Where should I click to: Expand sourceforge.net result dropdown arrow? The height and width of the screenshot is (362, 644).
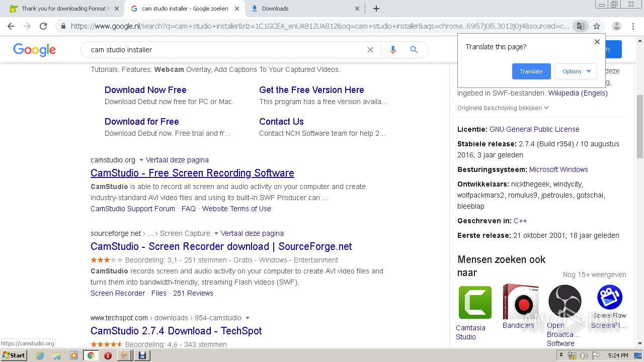tap(216, 234)
